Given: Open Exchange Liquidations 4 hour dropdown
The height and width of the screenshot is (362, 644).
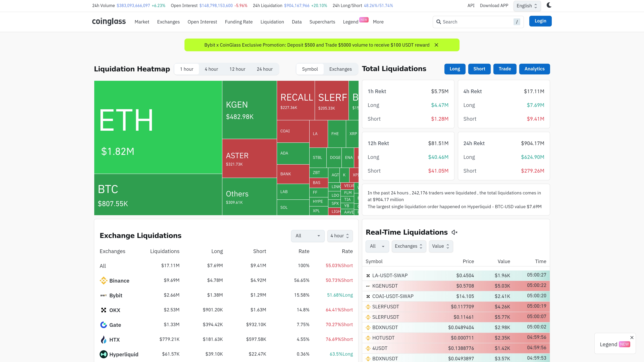Looking at the screenshot, I should coord(340,236).
